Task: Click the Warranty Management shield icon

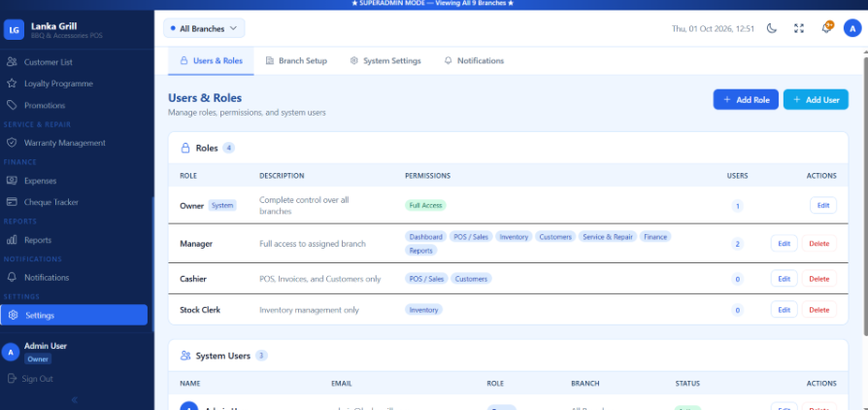Action: pos(12,143)
